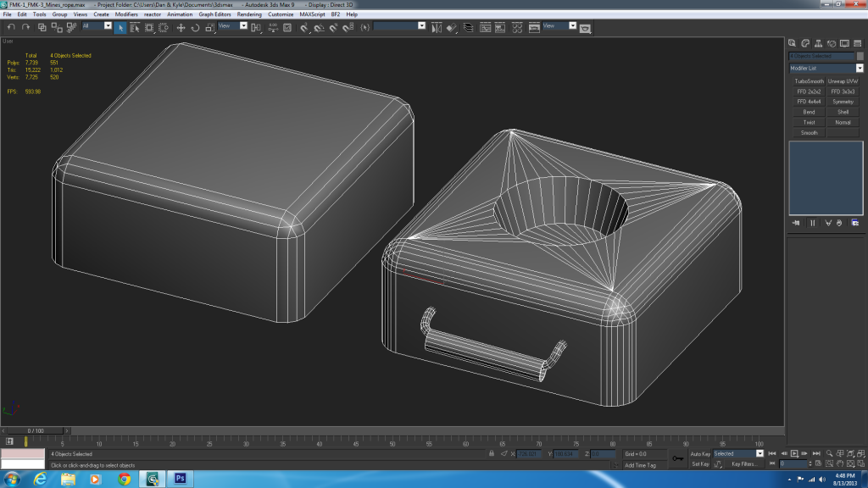Click the object color swatch beside name
This screenshot has height=488, width=868.
coord(860,56)
